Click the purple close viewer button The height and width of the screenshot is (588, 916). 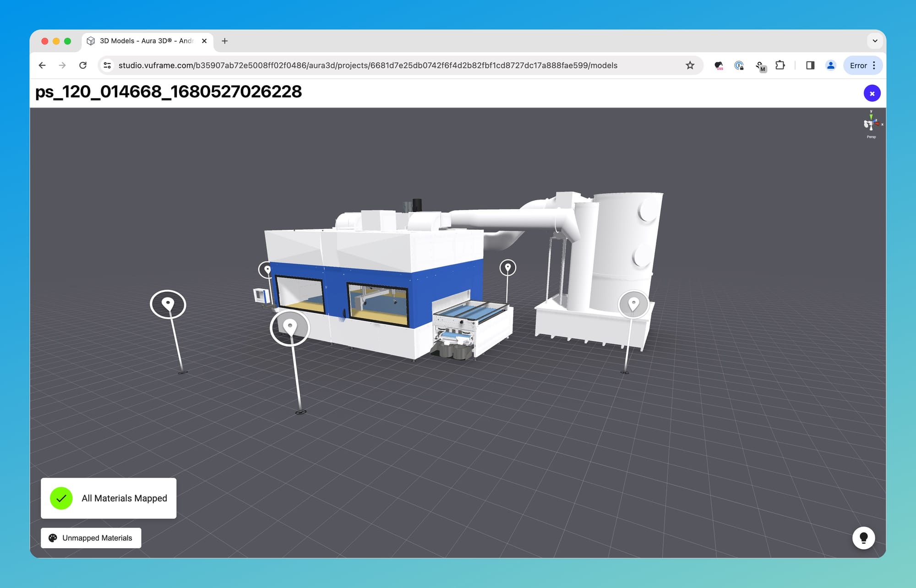tap(872, 93)
